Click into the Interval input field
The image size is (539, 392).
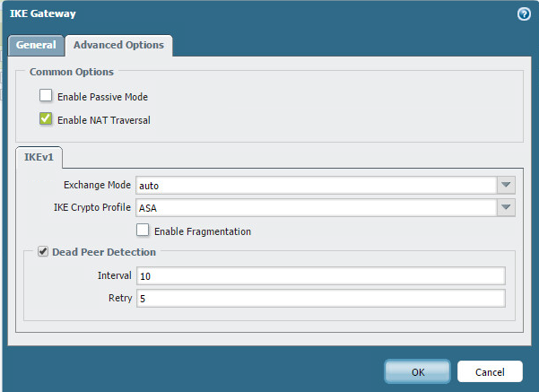pyautogui.click(x=320, y=275)
